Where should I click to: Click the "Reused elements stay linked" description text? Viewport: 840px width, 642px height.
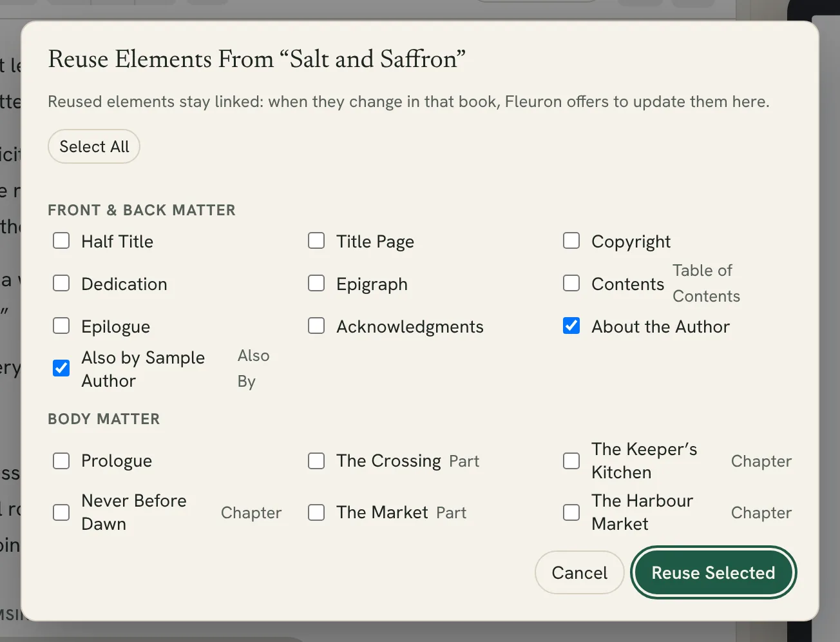(408, 102)
